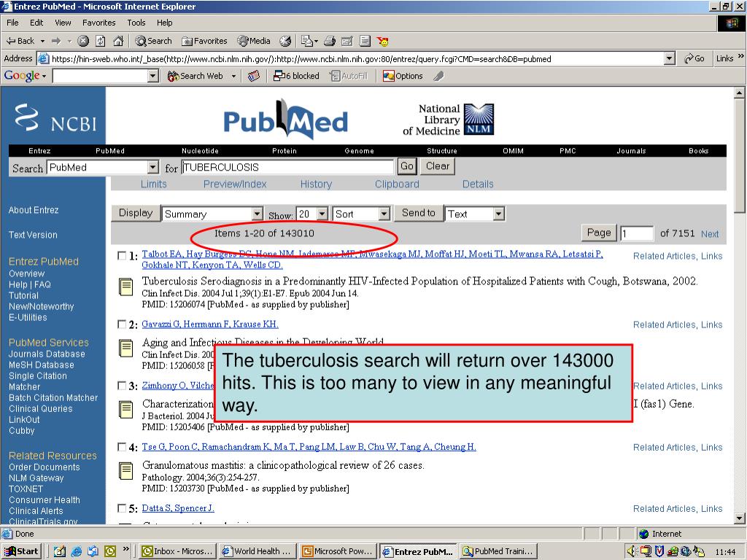Open the Favorites menu
The height and width of the screenshot is (560, 747).
(98, 23)
